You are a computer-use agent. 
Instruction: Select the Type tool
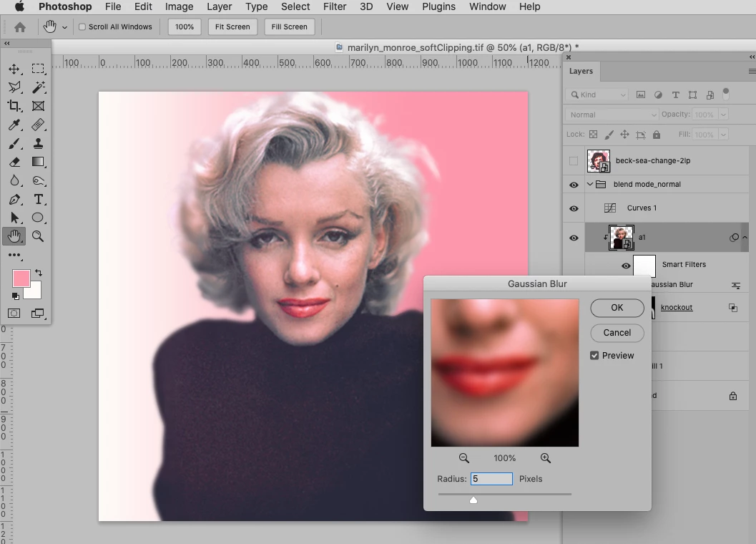(x=38, y=200)
